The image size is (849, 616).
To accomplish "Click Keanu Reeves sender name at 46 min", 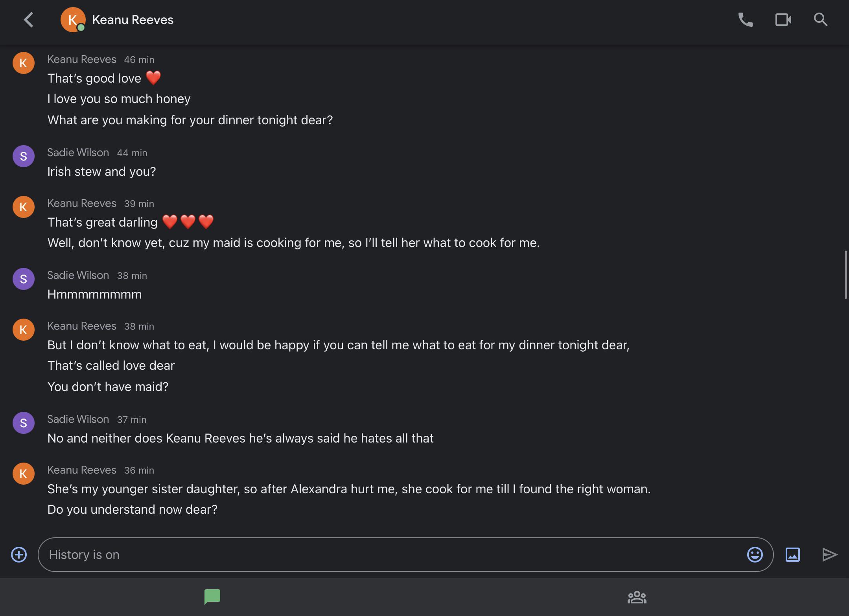I will pyautogui.click(x=82, y=59).
